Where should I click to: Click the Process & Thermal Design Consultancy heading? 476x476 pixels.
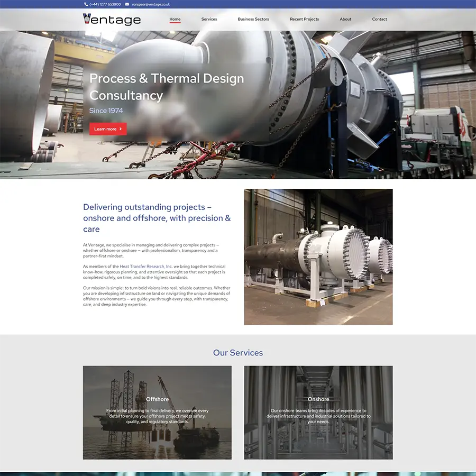tap(167, 87)
